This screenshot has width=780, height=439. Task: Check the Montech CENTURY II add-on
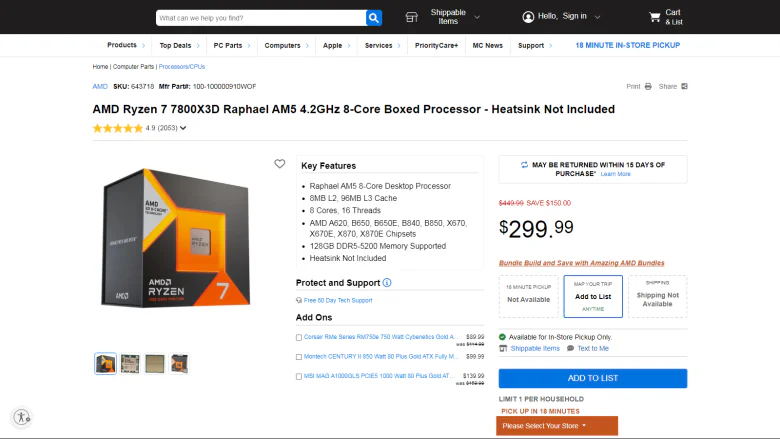coord(299,357)
